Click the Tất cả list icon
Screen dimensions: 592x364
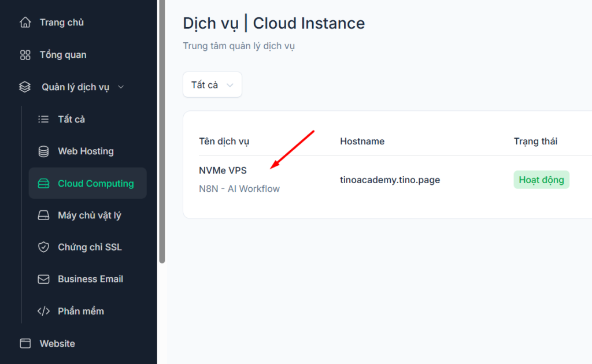[x=43, y=119]
